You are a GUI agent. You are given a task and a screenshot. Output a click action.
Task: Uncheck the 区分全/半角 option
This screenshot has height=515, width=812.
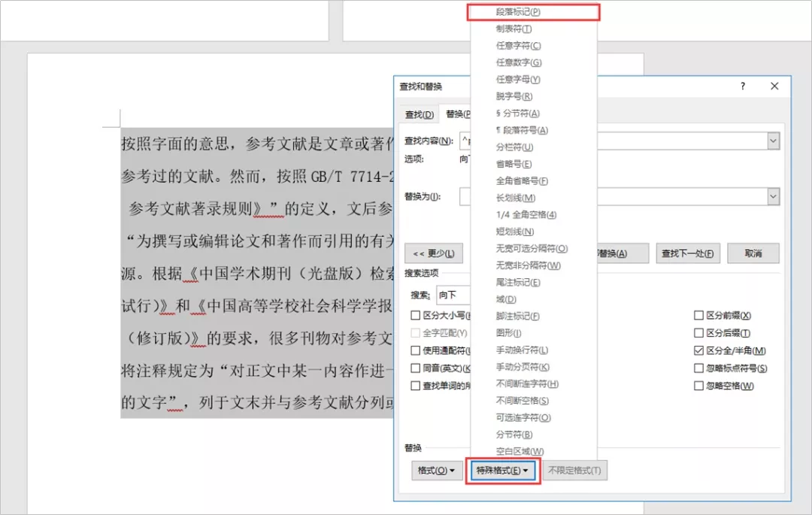point(698,350)
